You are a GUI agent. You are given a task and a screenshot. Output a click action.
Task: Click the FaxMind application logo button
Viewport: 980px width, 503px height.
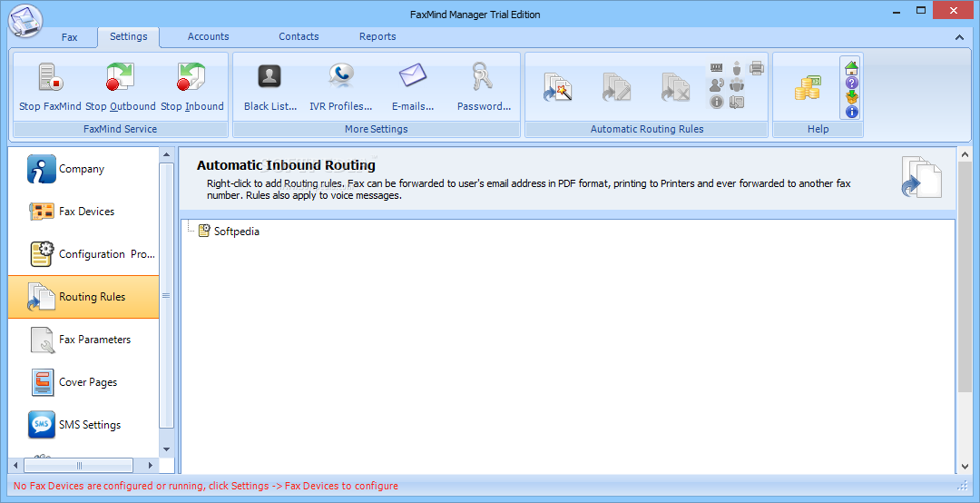click(x=25, y=23)
